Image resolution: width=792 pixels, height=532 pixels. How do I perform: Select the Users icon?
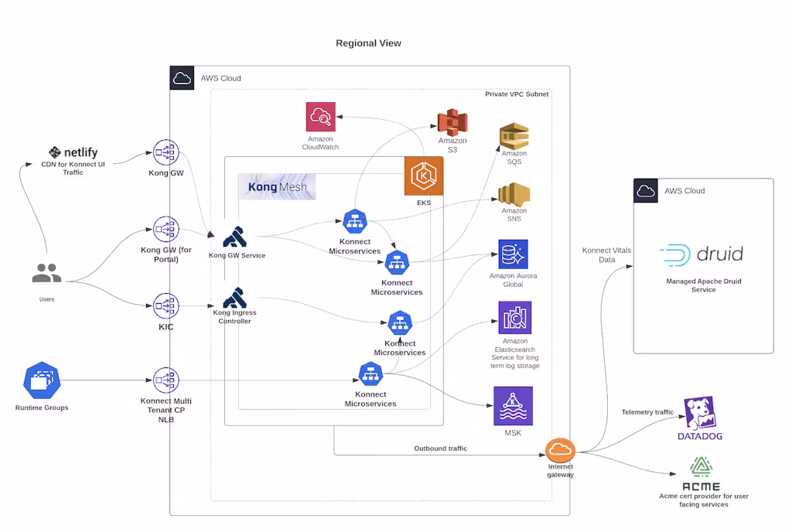click(47, 274)
